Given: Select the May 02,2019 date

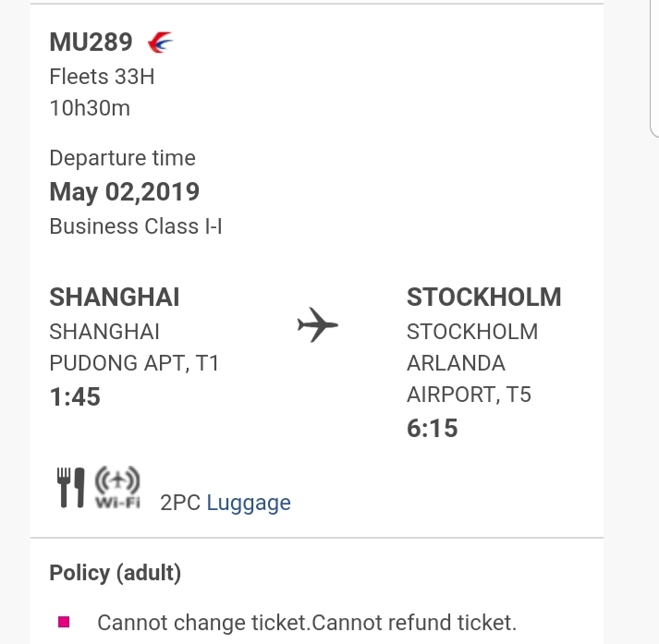Looking at the screenshot, I should click(124, 192).
